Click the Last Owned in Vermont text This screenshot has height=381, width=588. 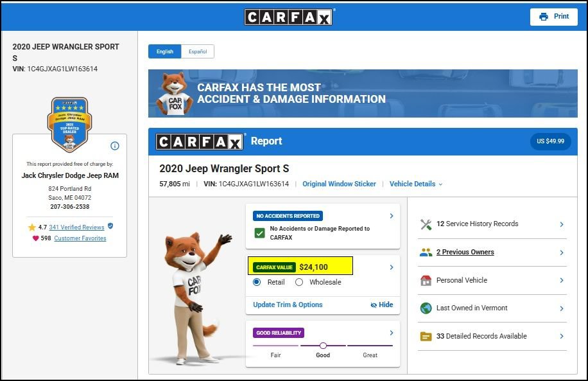pyautogui.click(x=472, y=308)
